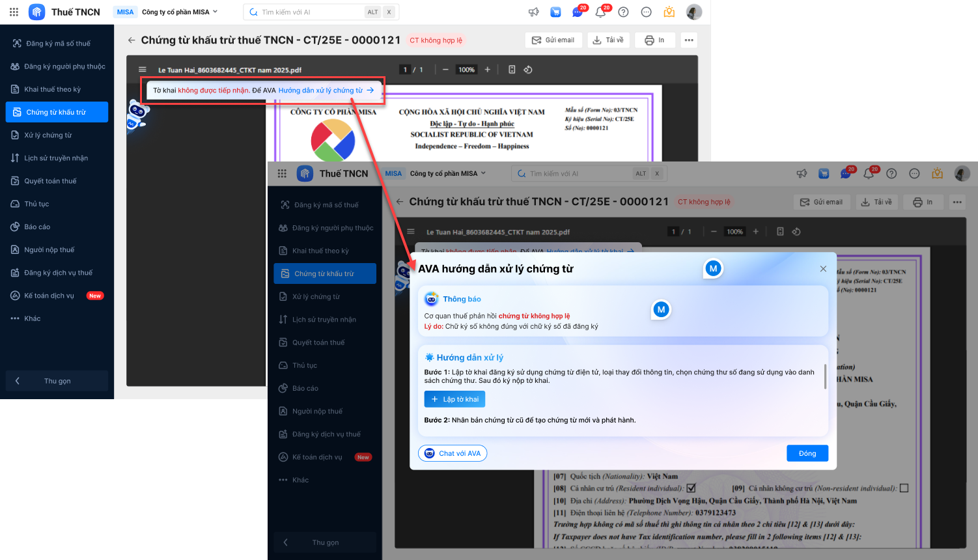
Task: Open Người nộp thuế in background sidebar
Action: coord(57,249)
